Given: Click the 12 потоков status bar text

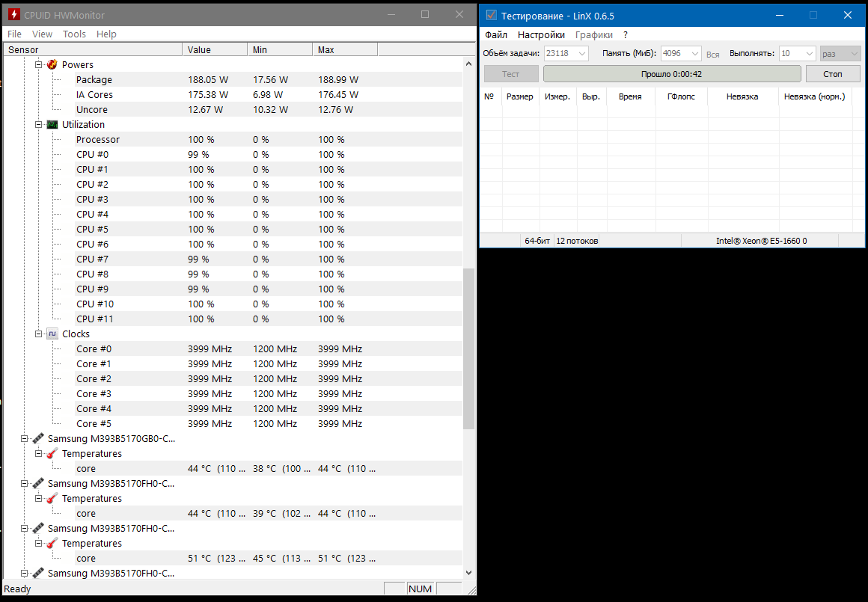Looking at the screenshot, I should [x=577, y=241].
